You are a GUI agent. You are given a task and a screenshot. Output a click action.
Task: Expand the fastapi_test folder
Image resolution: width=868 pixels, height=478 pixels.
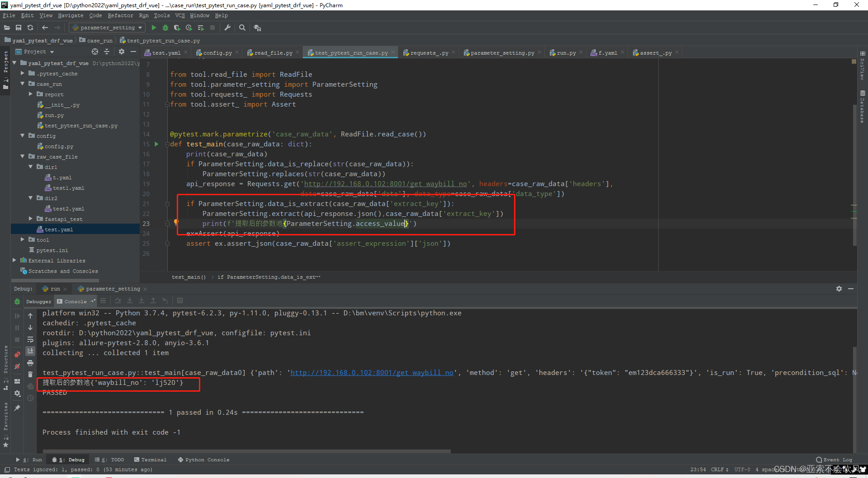click(31, 219)
